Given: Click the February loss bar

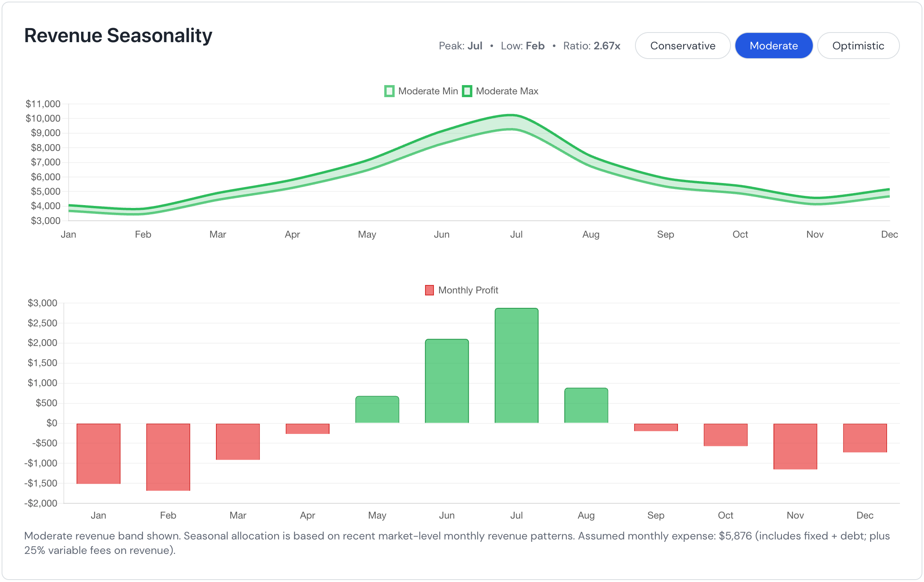Looking at the screenshot, I should coord(168,457).
